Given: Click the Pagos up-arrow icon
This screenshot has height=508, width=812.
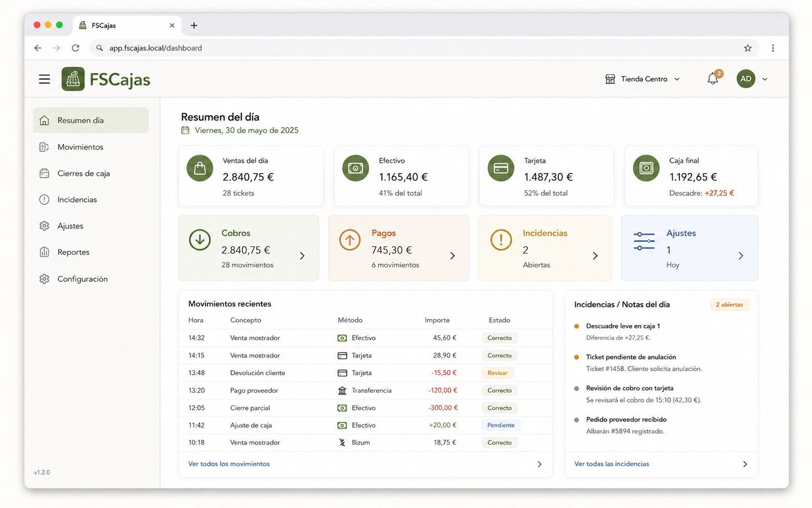Looking at the screenshot, I should tap(350, 240).
